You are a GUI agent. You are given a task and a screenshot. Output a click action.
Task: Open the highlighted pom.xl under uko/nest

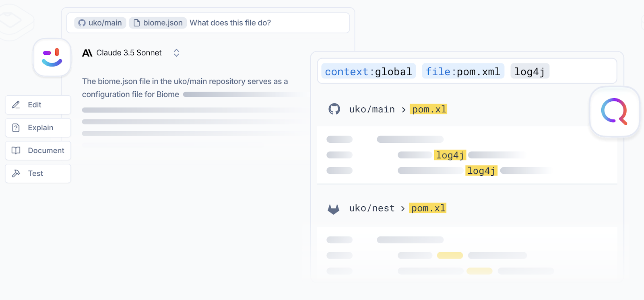pos(428,208)
